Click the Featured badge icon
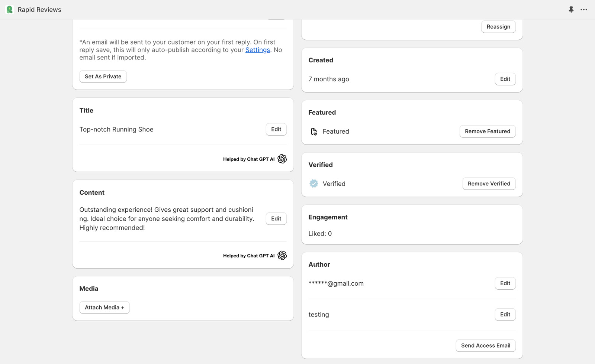595x364 pixels. pyautogui.click(x=314, y=131)
